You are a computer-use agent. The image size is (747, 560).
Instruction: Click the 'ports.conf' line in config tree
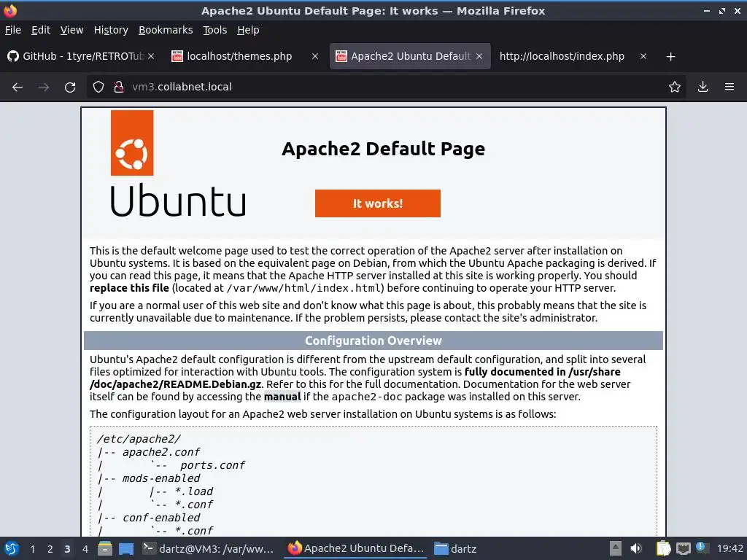pyautogui.click(x=212, y=465)
